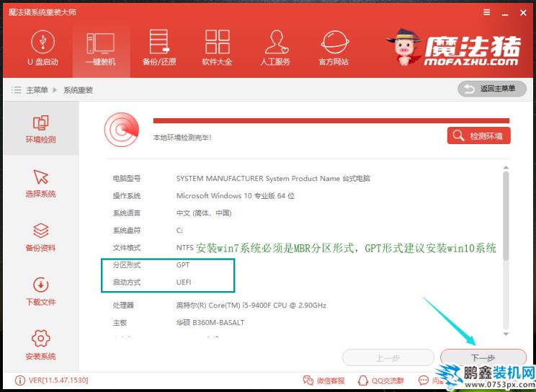Close the 魔法猪 window
This screenshot has width=536, height=392.
click(523, 13)
